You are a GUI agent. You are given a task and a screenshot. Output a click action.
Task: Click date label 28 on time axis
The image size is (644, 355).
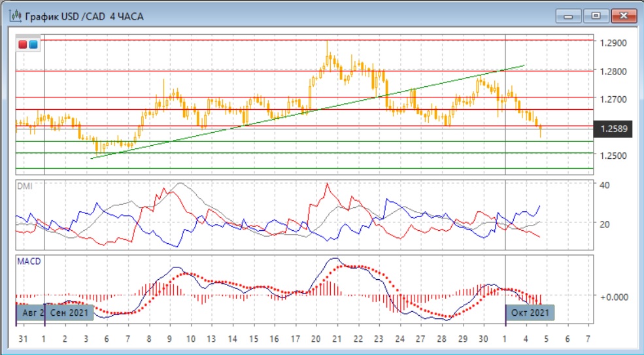[442, 339]
